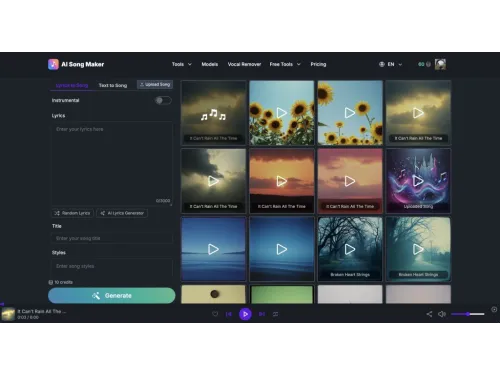Click the Upload Song button

click(155, 85)
